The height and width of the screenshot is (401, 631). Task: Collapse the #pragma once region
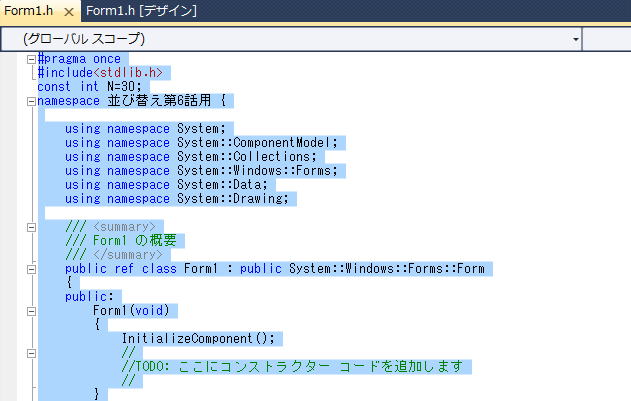(31, 60)
